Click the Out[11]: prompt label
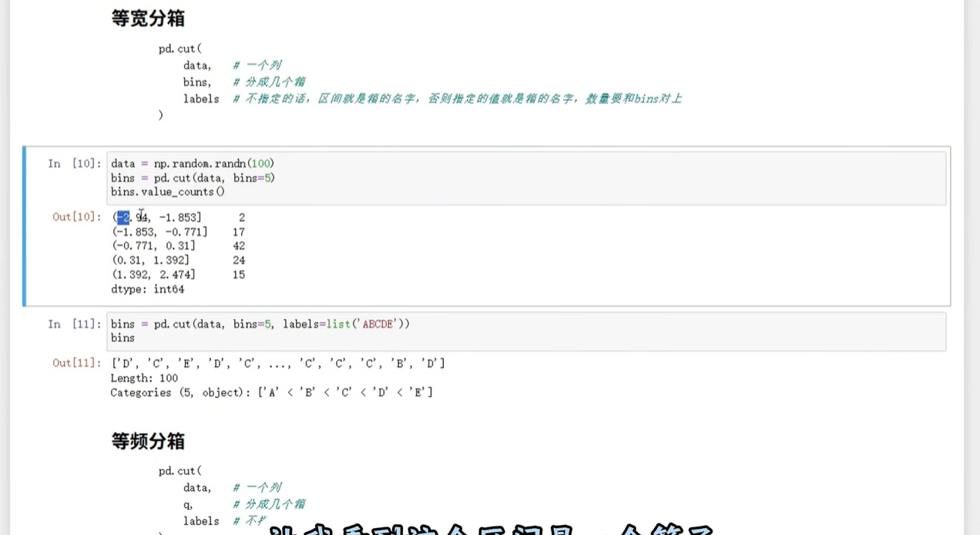The height and width of the screenshot is (535, 980). (76, 362)
